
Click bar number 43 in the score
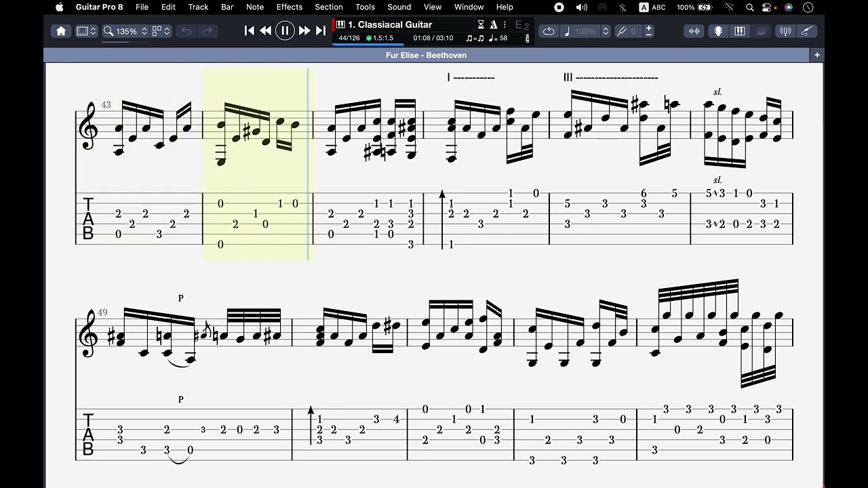click(106, 104)
